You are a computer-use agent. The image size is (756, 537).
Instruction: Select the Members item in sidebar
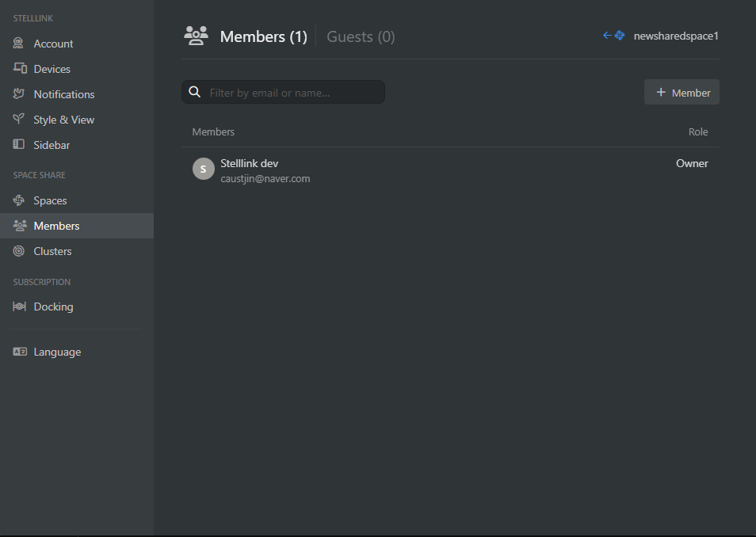(x=56, y=226)
